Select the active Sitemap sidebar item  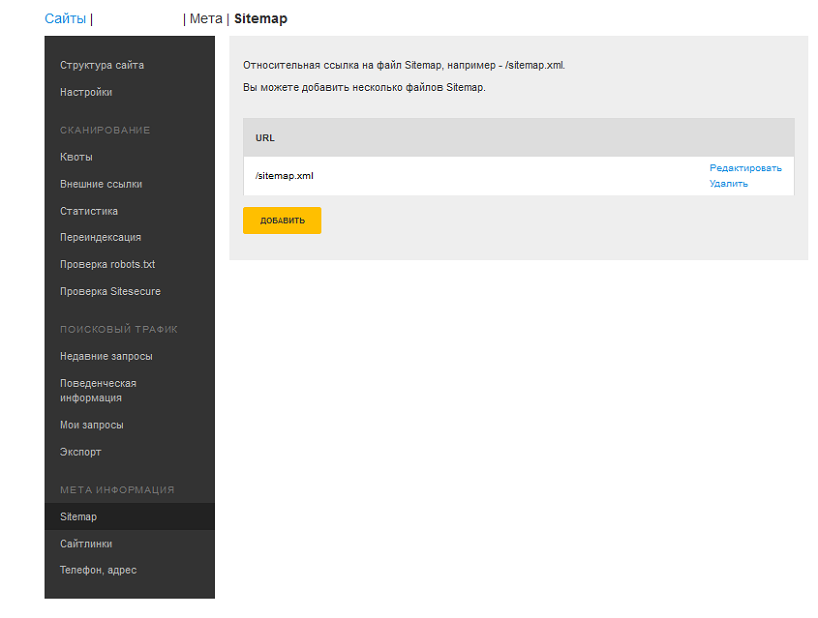tap(129, 517)
